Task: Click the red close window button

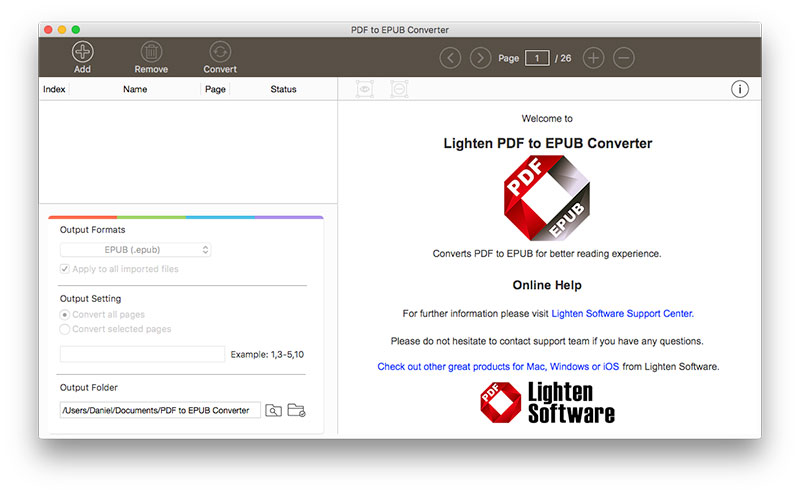Action: (48, 30)
